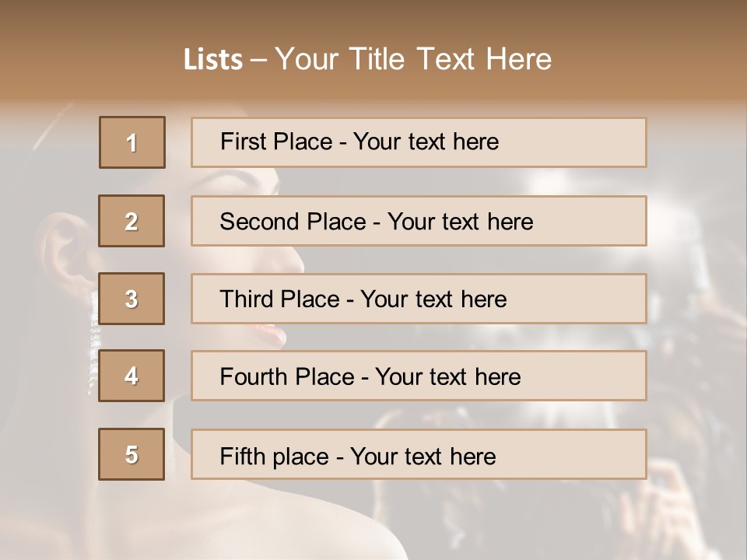This screenshot has height=560, width=747.
Task: Click the brown title banner area
Action: click(373, 50)
